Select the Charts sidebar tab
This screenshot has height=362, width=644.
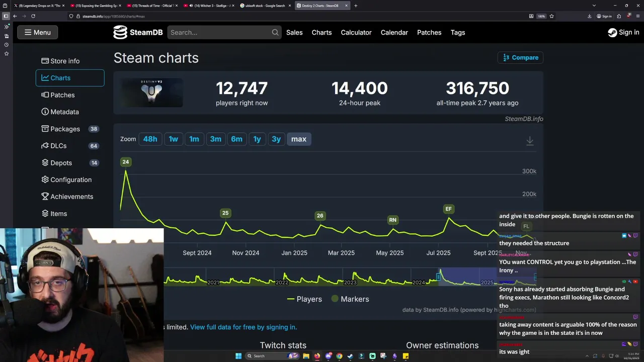pyautogui.click(x=70, y=78)
